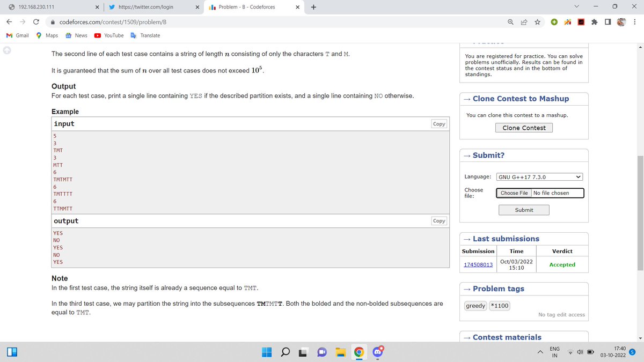This screenshot has height=362, width=644.
Task: Open the Maps bookmark
Action: tap(47, 35)
